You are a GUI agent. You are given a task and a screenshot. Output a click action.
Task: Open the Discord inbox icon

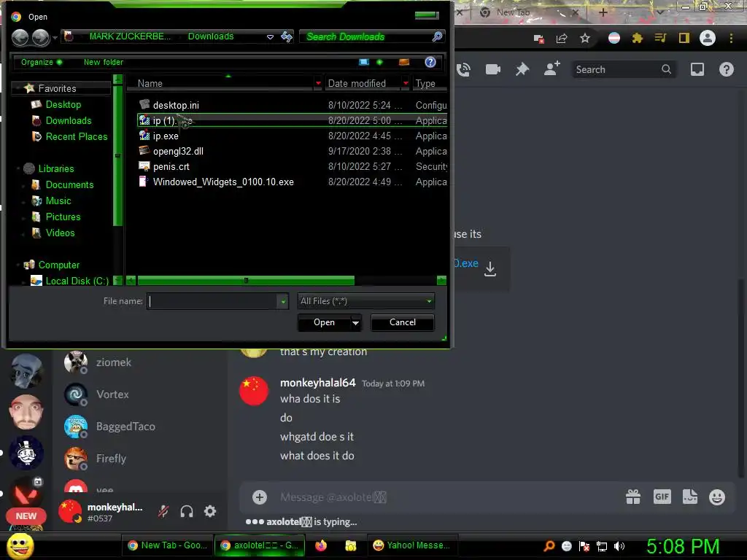pyautogui.click(x=697, y=69)
